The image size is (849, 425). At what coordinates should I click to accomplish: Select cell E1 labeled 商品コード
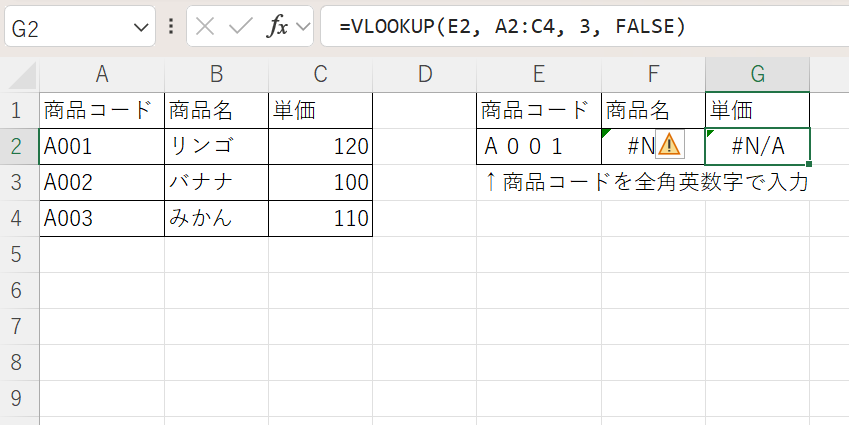539,110
